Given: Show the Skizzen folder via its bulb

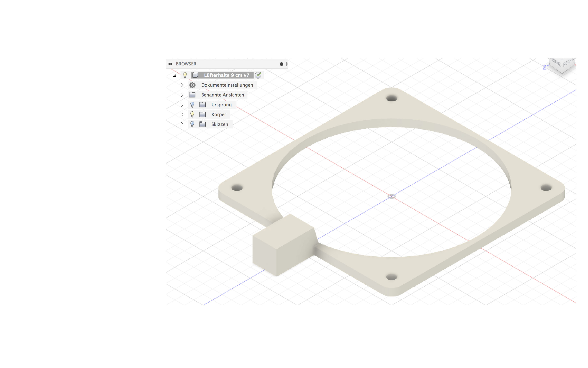Looking at the screenshot, I should 192,124.
